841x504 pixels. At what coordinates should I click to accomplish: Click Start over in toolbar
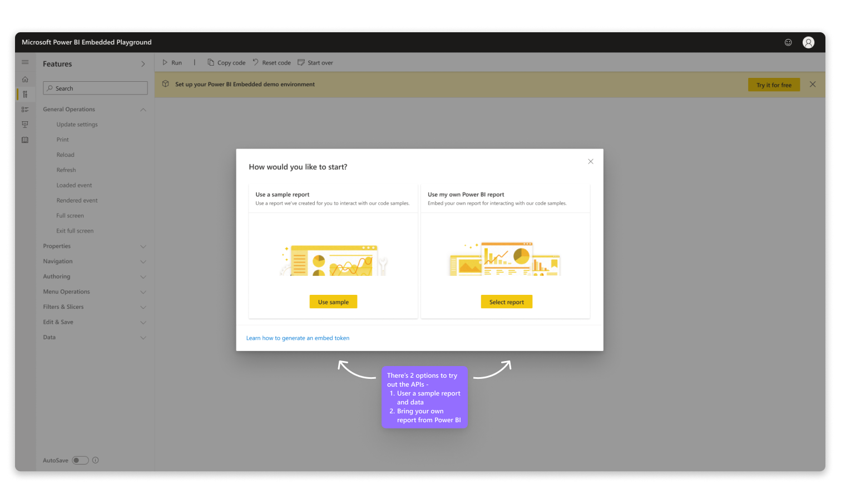315,63
